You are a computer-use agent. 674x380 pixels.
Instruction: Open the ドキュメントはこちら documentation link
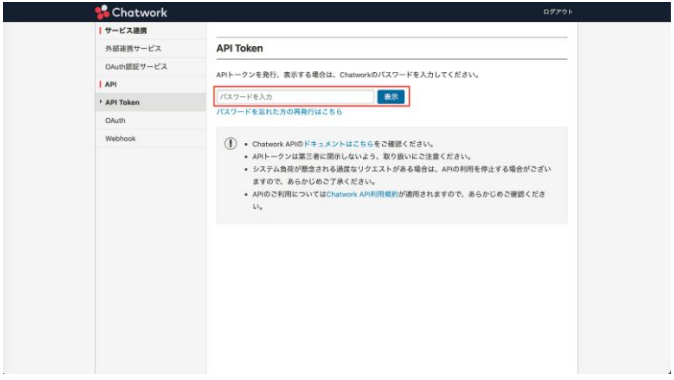point(338,144)
